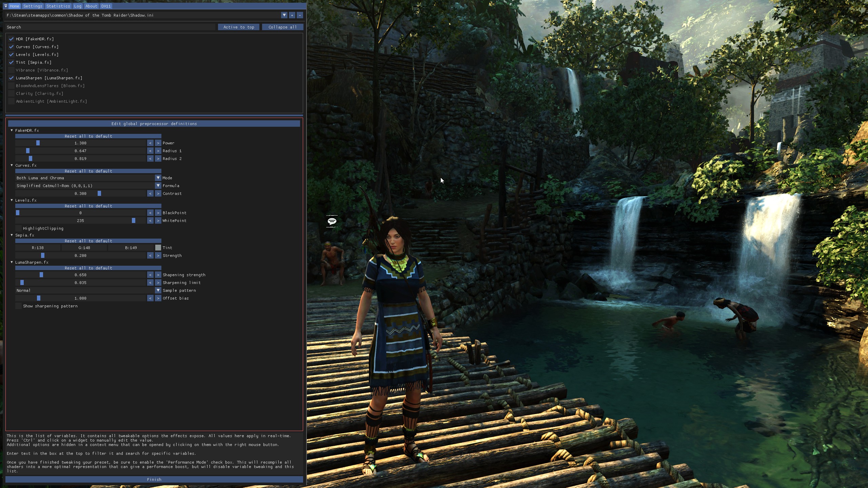This screenshot has height=488, width=868.
Task: Increase Shapening strength with right arrow
Action: 158,275
